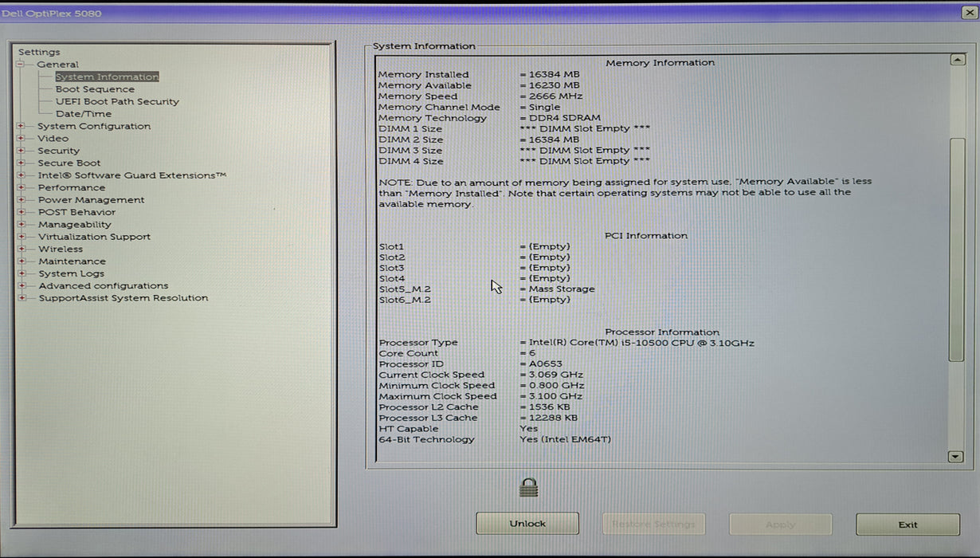Image resolution: width=980 pixels, height=558 pixels.
Task: Select the Manageability tree item
Action: [75, 225]
